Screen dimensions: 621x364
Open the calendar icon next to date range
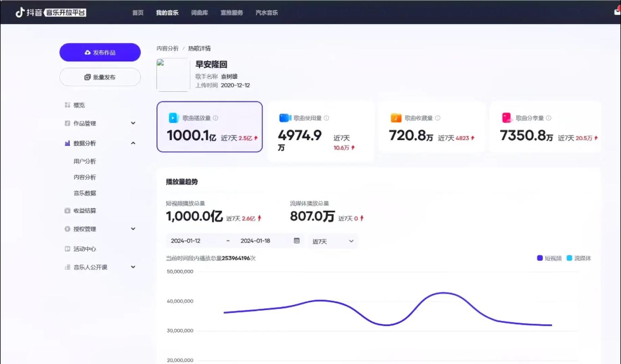coord(297,240)
